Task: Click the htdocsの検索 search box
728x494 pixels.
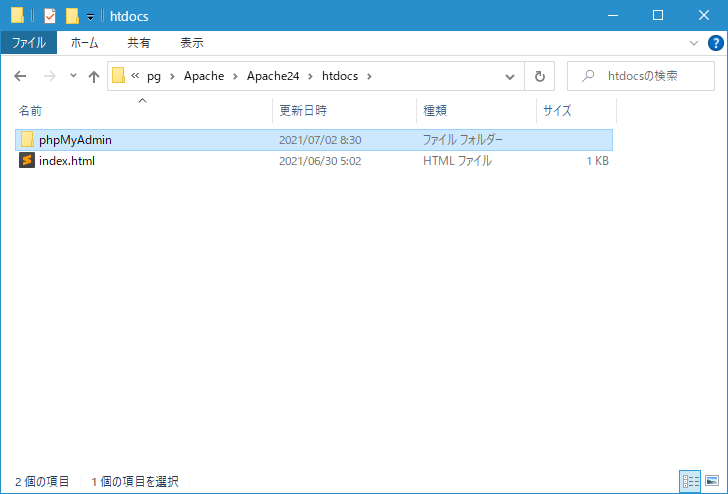Action: click(641, 76)
